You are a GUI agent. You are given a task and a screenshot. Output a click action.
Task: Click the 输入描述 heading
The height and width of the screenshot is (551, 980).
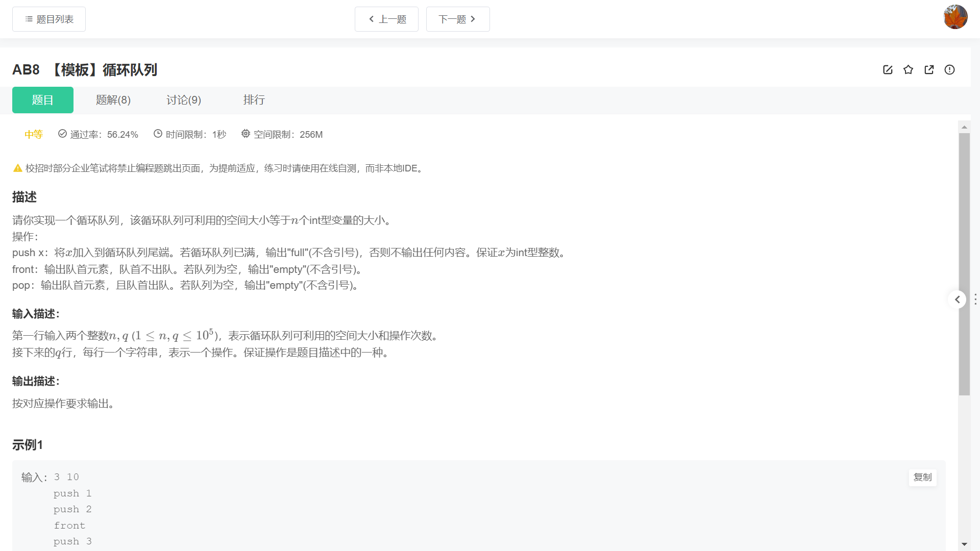click(36, 314)
